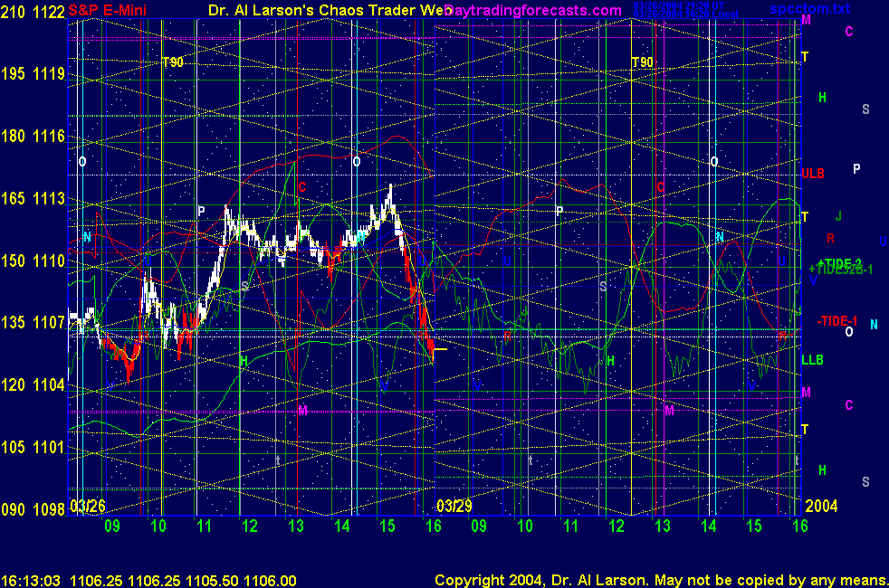Click the green "LLB" band label
Image resolution: width=889 pixels, height=588 pixels.
pos(812,360)
